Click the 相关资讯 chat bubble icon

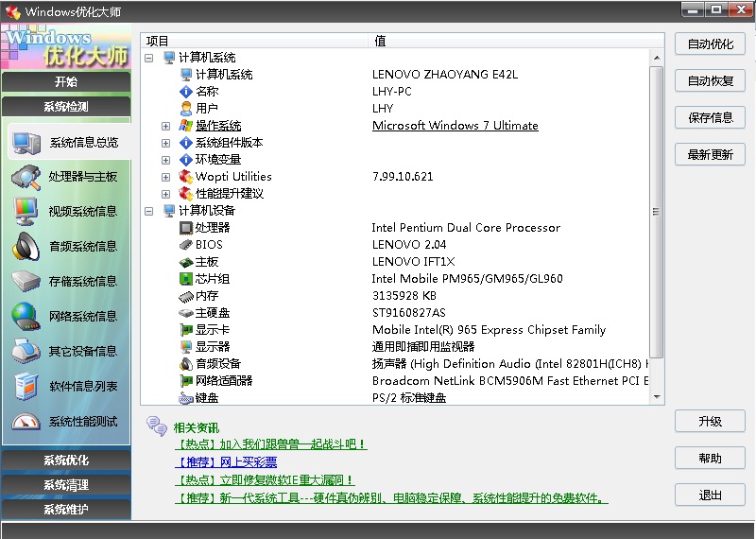157,426
